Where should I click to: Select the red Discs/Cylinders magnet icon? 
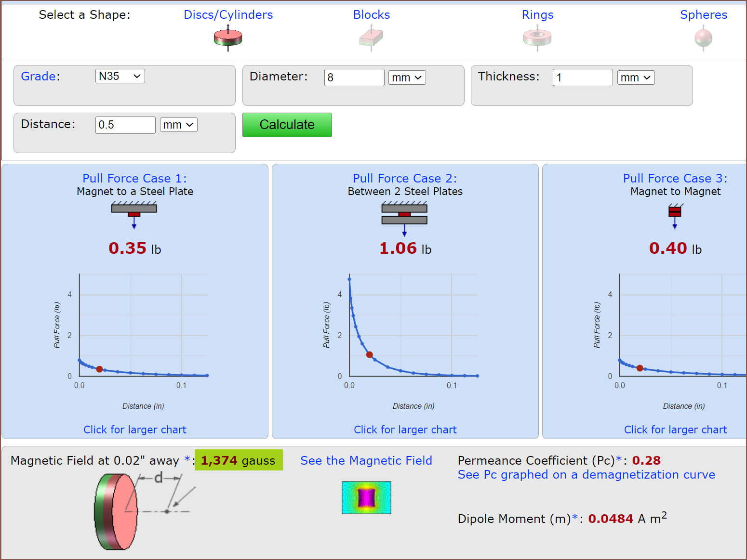point(228,38)
